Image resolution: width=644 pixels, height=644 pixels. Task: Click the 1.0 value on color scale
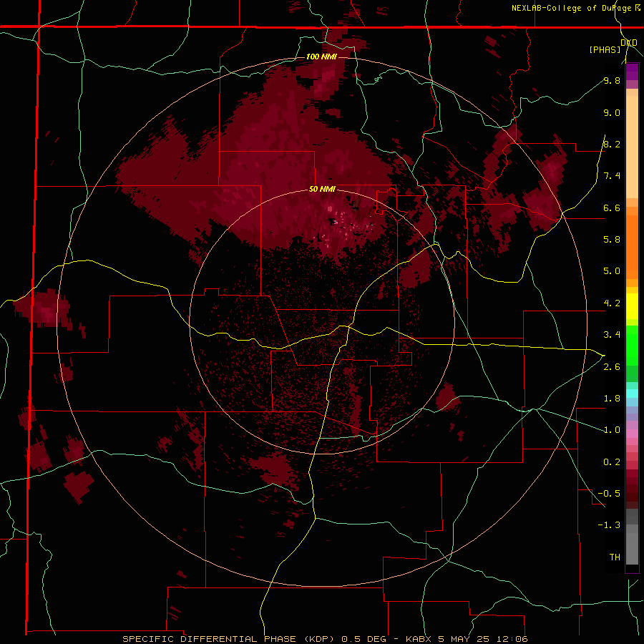tap(612, 429)
